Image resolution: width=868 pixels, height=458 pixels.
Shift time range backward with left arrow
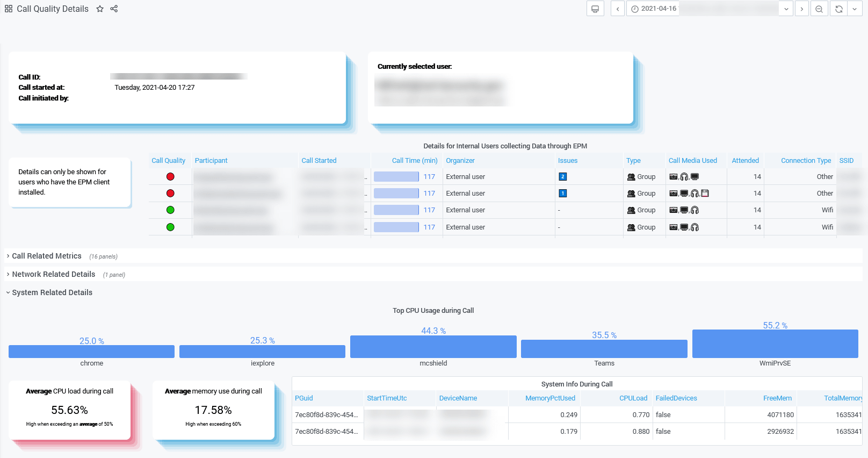click(618, 9)
